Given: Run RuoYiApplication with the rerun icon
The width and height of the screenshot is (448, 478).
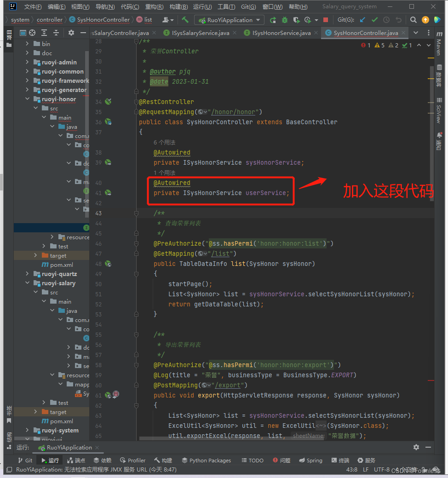Looking at the screenshot, I should pos(273,20).
